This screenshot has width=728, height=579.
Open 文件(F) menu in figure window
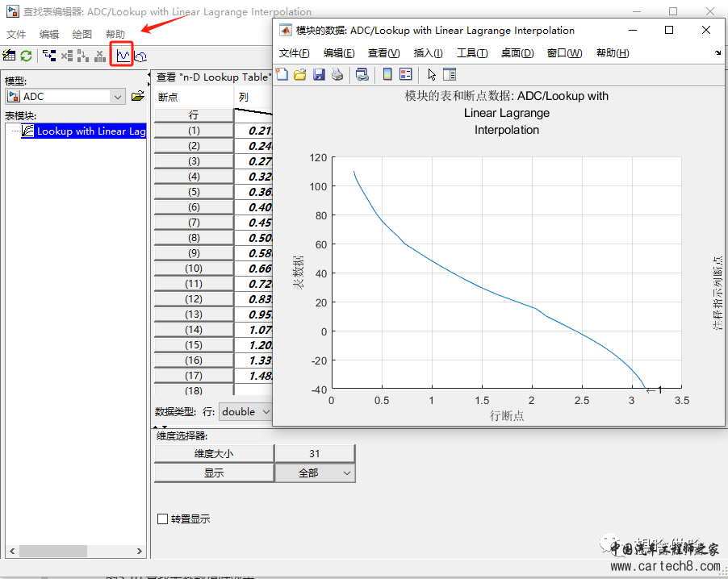pos(295,53)
